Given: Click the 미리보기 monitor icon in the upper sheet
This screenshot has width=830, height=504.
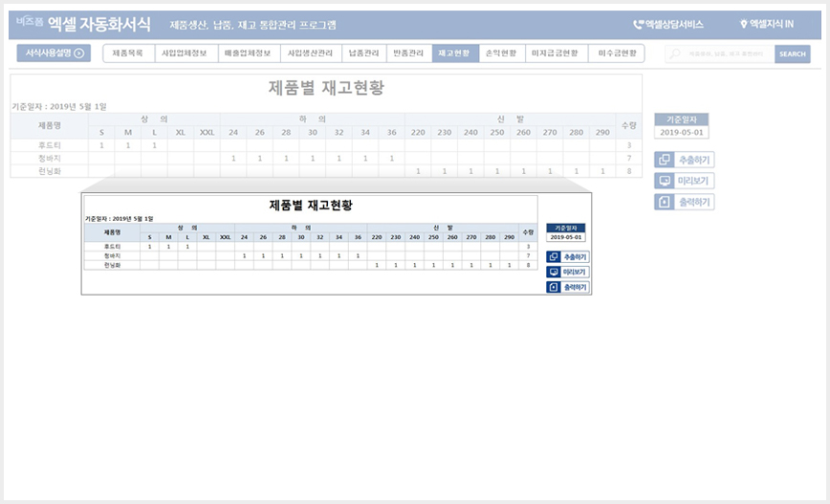Looking at the screenshot, I should 665,181.
